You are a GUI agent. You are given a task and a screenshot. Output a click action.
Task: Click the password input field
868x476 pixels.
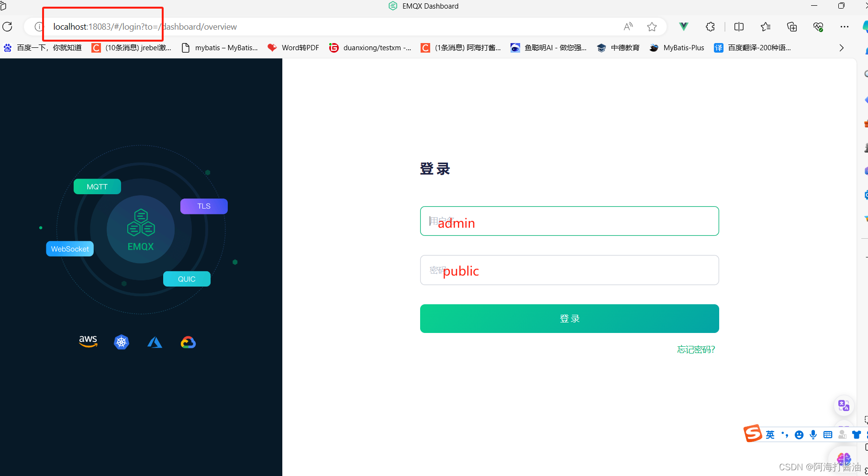point(569,270)
